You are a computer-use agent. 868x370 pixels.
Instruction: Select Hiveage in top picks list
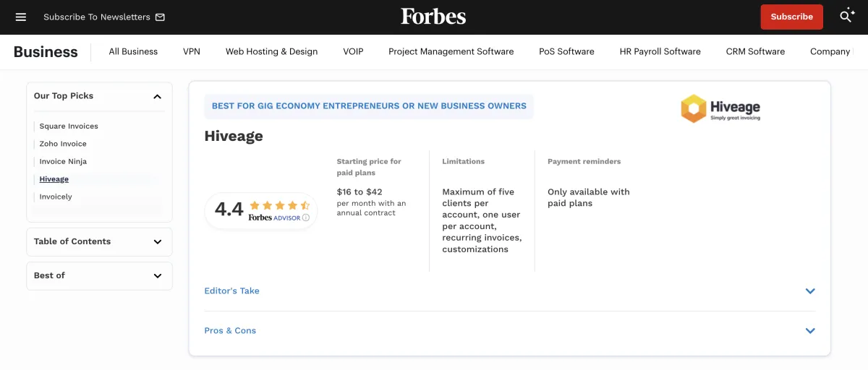click(x=54, y=179)
